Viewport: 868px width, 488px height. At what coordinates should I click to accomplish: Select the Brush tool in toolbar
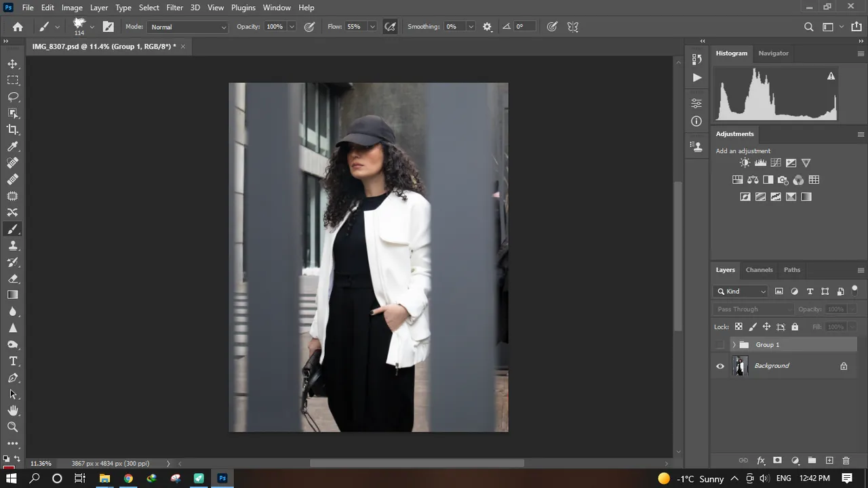point(13,229)
